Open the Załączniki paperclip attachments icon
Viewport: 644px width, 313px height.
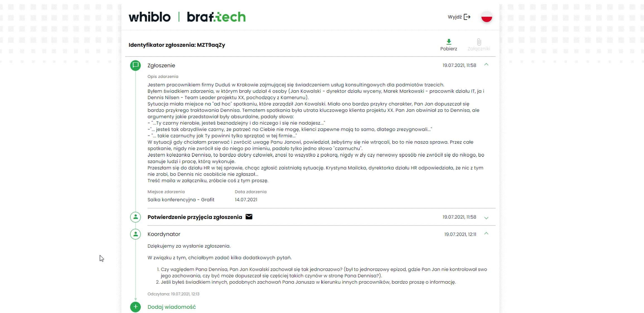pos(479,42)
